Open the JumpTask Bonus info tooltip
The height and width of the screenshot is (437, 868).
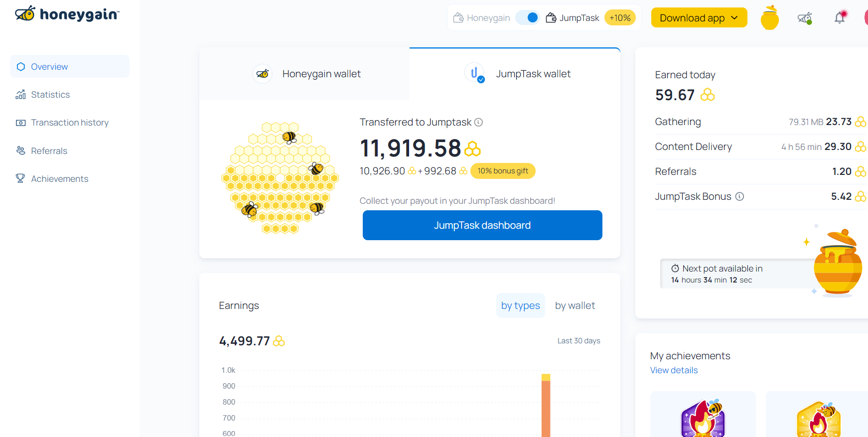[739, 196]
